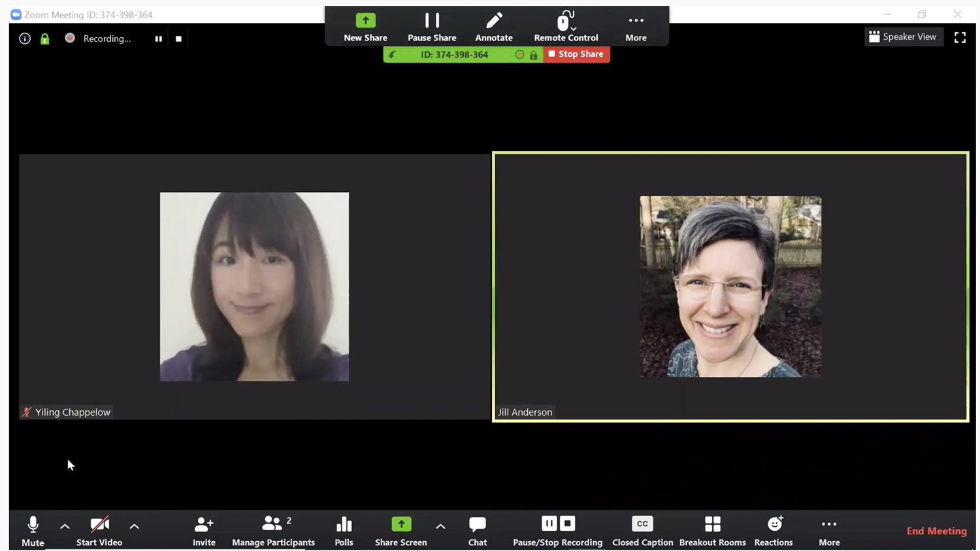The image size is (980, 551).
Task: Click End Meeting
Action: tap(936, 531)
